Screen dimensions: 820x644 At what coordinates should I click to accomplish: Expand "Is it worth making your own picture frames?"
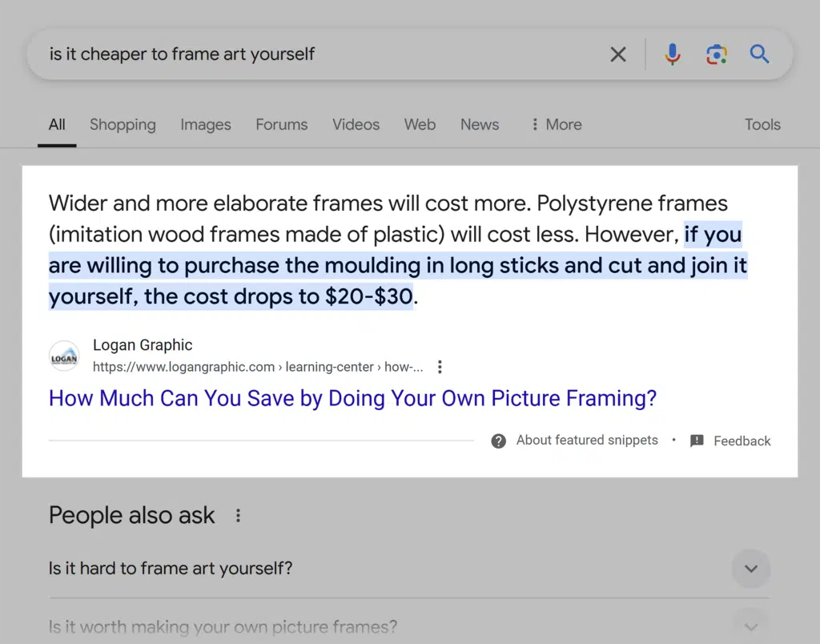[x=750, y=626]
